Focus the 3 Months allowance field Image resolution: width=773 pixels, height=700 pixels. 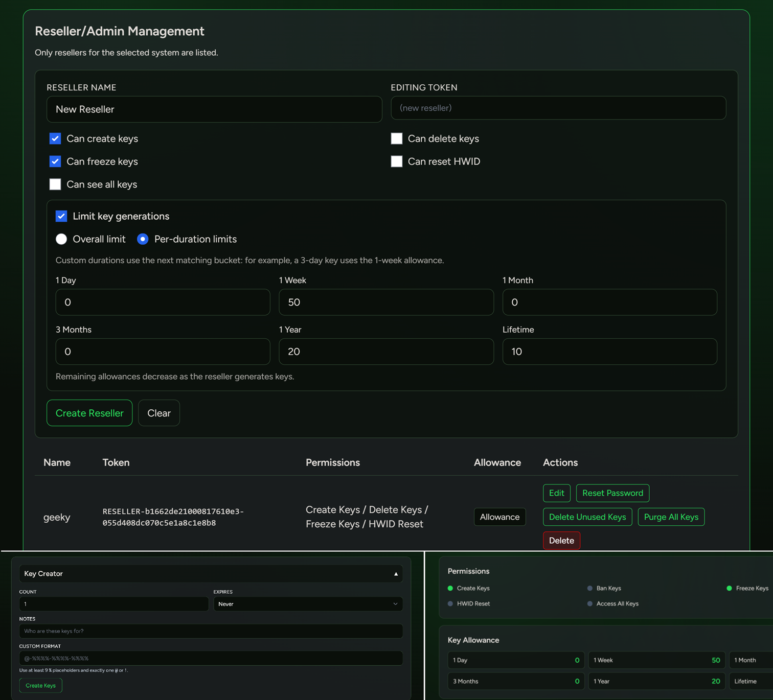(163, 352)
